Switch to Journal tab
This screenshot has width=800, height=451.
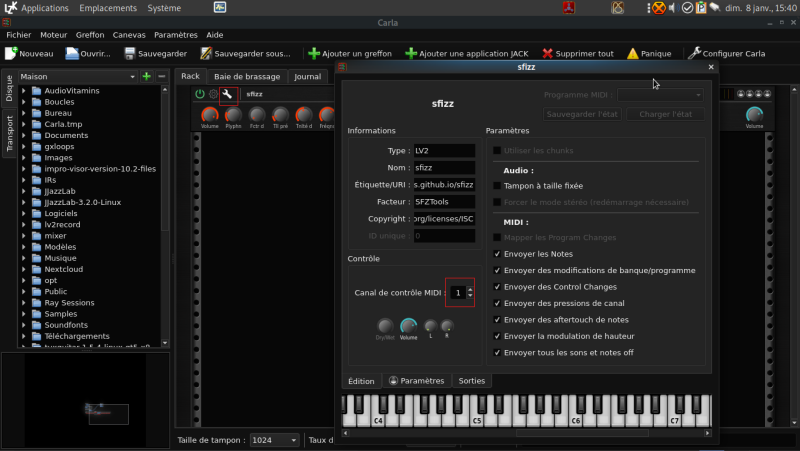point(308,77)
